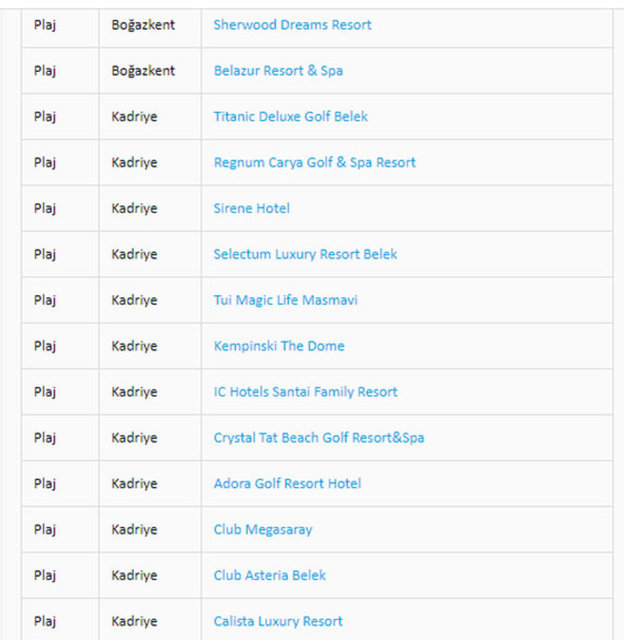
Task: Click Crystal Tat Beach Golf Resort&Spa link
Action: tap(318, 439)
